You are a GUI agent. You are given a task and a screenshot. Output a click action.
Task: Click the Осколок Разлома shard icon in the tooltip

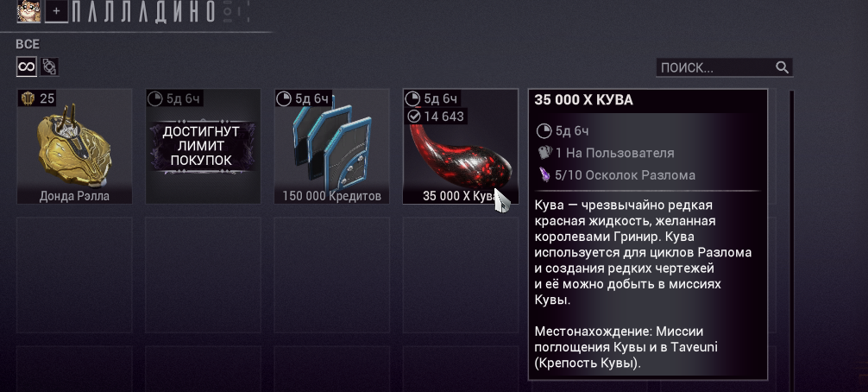[x=544, y=175]
